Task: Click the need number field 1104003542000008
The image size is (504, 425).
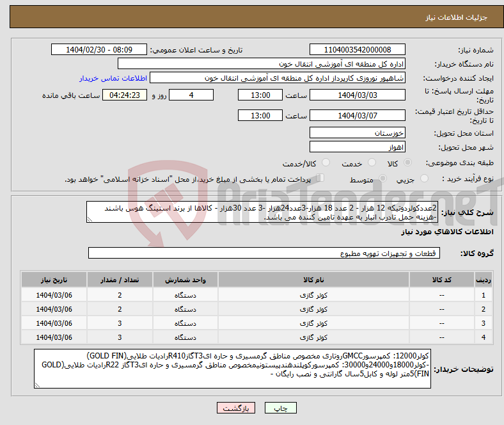Action: (x=357, y=49)
